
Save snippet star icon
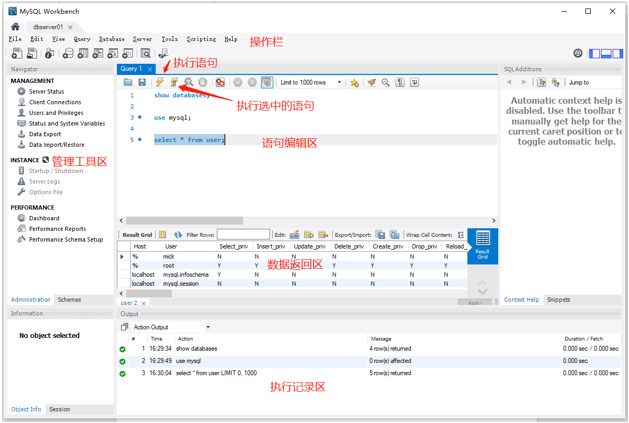coord(354,83)
